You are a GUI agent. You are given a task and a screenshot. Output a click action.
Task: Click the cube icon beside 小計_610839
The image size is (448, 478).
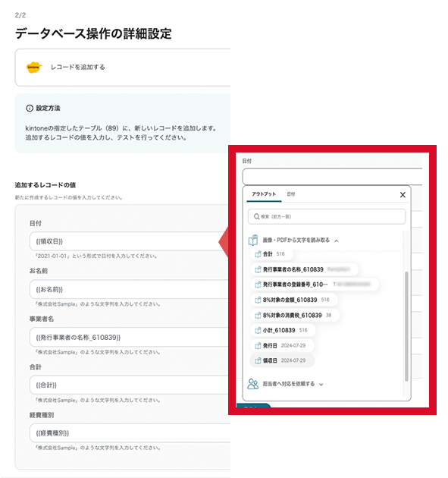pos(258,330)
